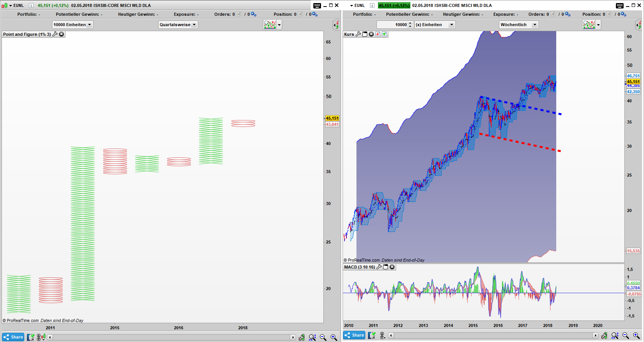Click green 45,151 (+0,12%) quote in right window
The image size is (644, 342).
point(394,5)
